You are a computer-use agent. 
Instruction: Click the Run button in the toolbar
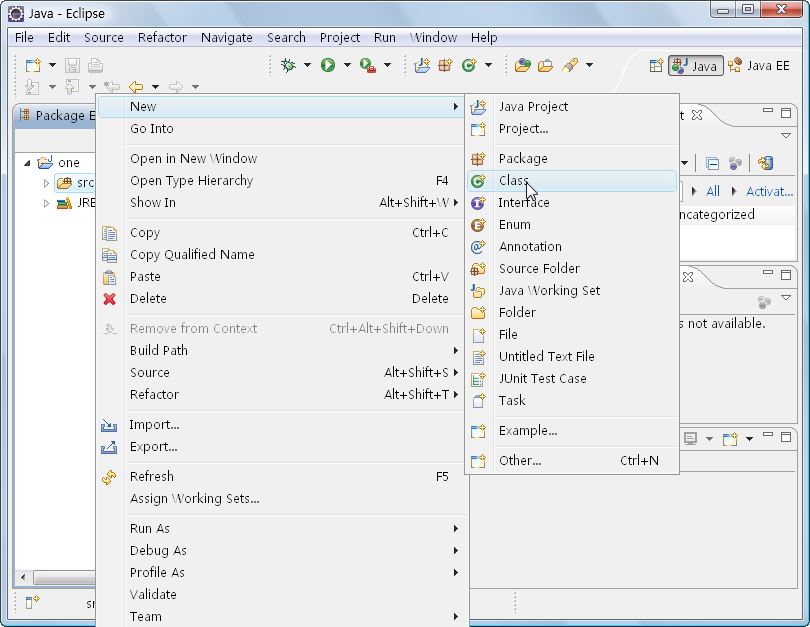(x=327, y=65)
